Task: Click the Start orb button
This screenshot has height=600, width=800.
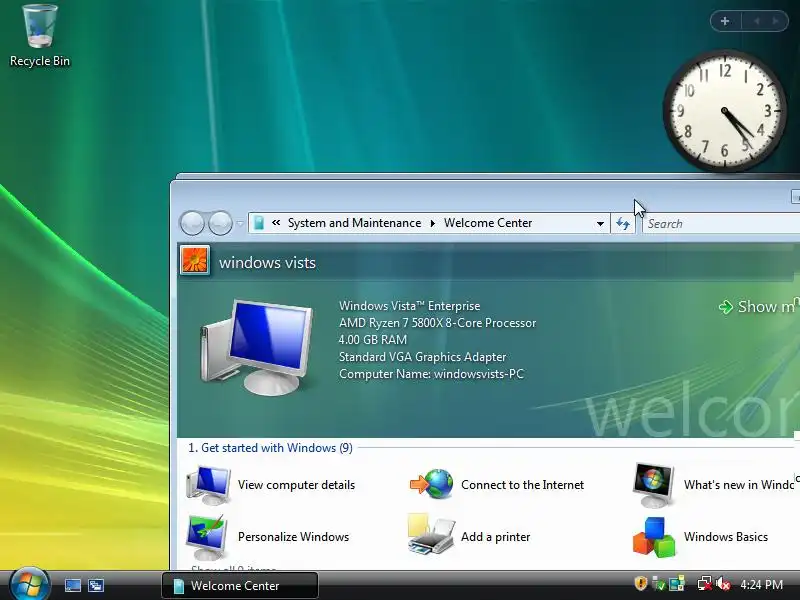Action: pyautogui.click(x=29, y=584)
